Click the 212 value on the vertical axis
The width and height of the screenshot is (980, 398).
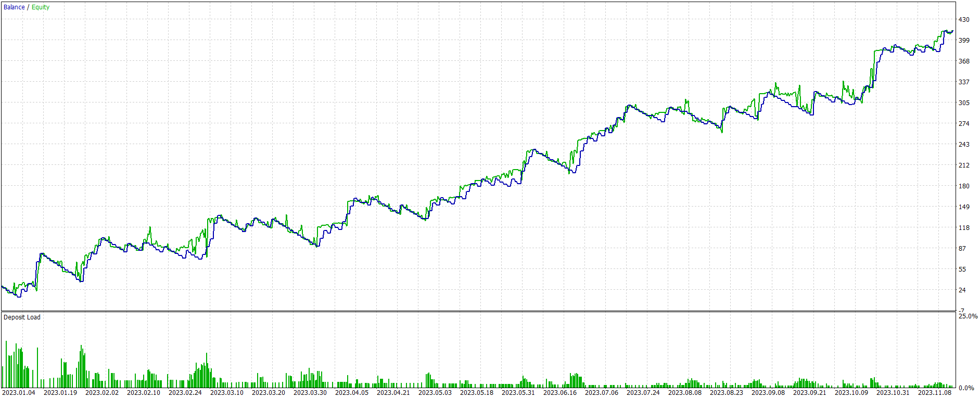pyautogui.click(x=964, y=165)
